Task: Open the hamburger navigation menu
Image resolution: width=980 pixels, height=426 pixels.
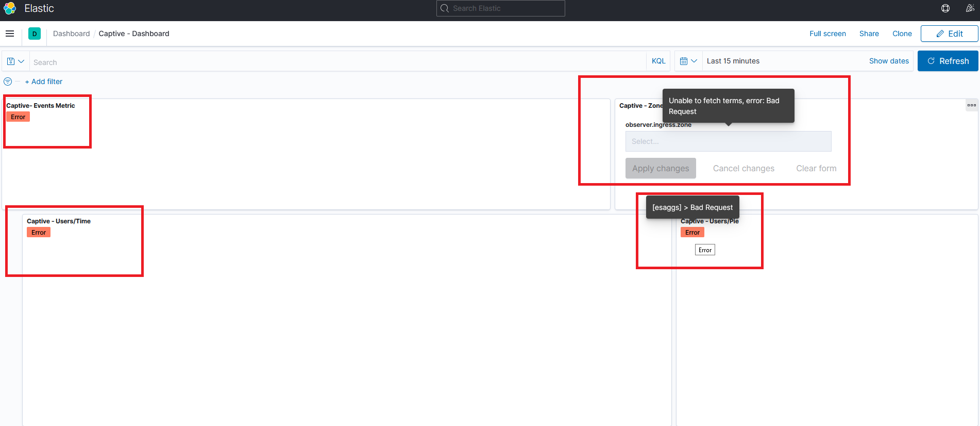Action: point(10,34)
